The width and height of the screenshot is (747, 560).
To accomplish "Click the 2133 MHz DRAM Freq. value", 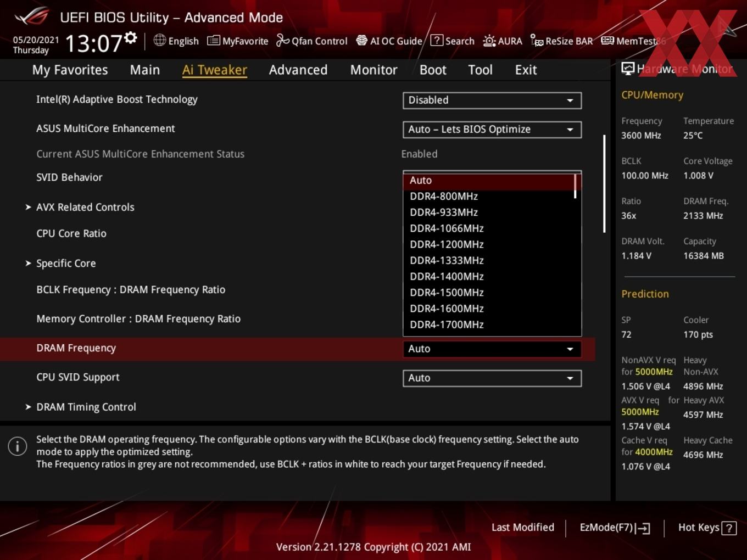I will [703, 216].
